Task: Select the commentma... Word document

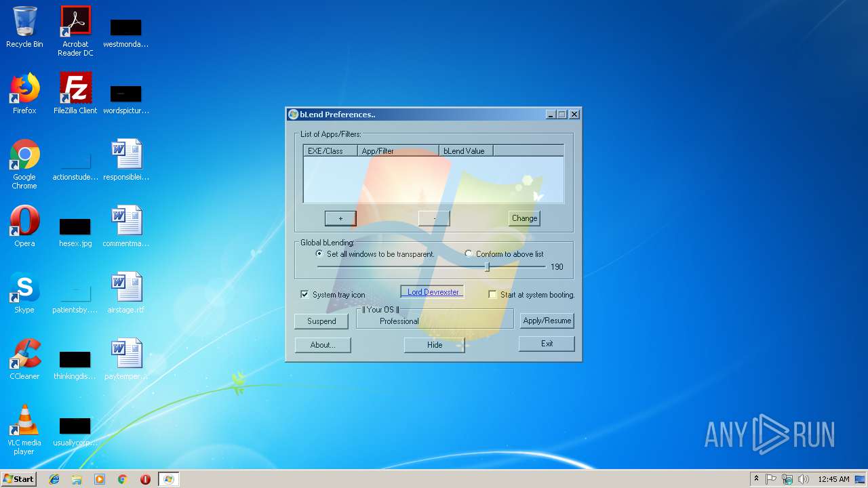Action: pyautogui.click(x=126, y=226)
